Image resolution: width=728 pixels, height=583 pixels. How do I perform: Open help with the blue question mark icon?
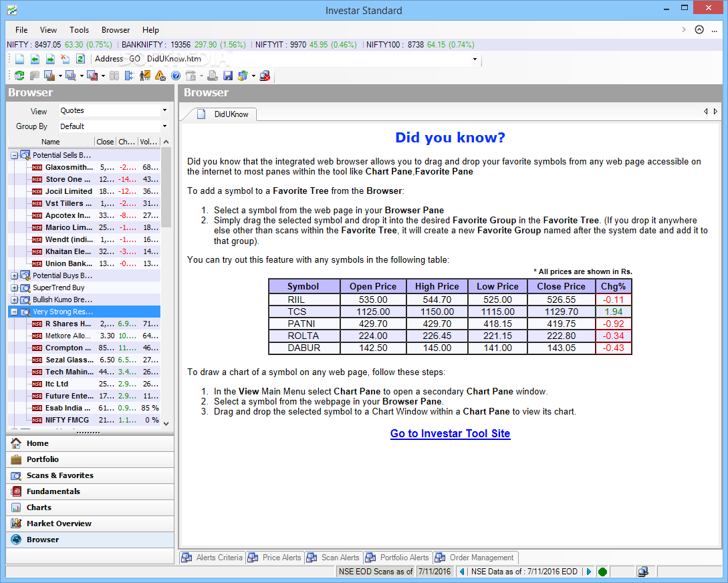pos(176,76)
